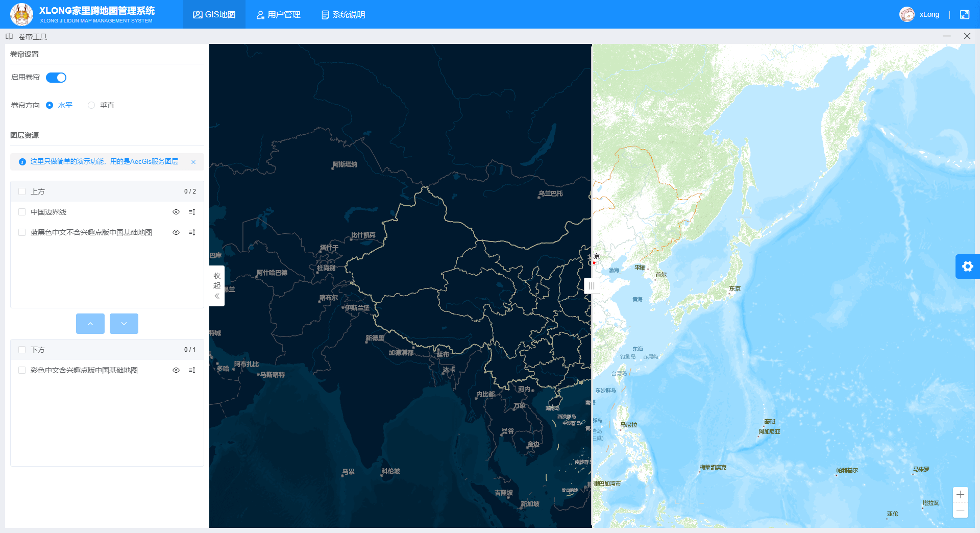Move selected layers to lower list
The height and width of the screenshot is (533, 980).
[124, 324]
